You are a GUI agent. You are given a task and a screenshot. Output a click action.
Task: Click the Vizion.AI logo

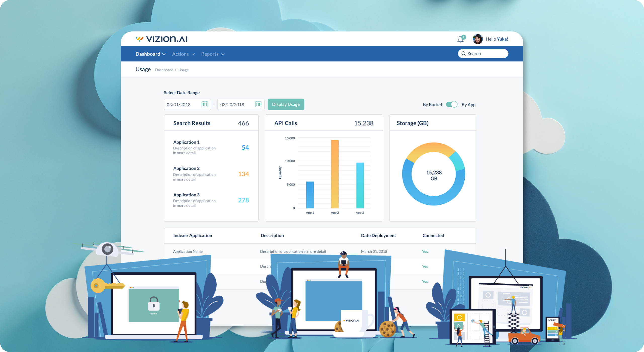click(162, 39)
